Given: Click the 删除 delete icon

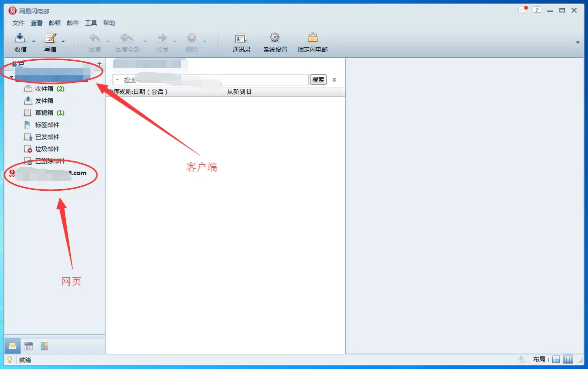Looking at the screenshot, I should (x=191, y=38).
